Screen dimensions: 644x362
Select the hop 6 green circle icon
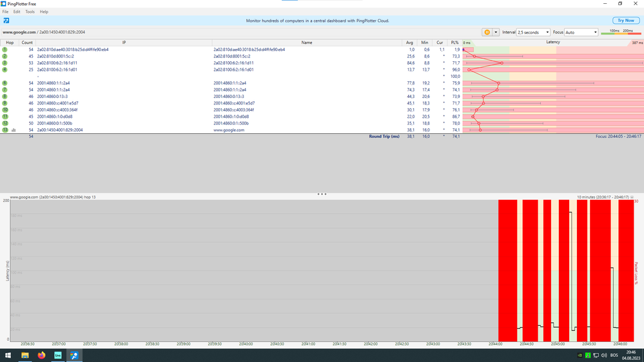pyautogui.click(x=5, y=83)
